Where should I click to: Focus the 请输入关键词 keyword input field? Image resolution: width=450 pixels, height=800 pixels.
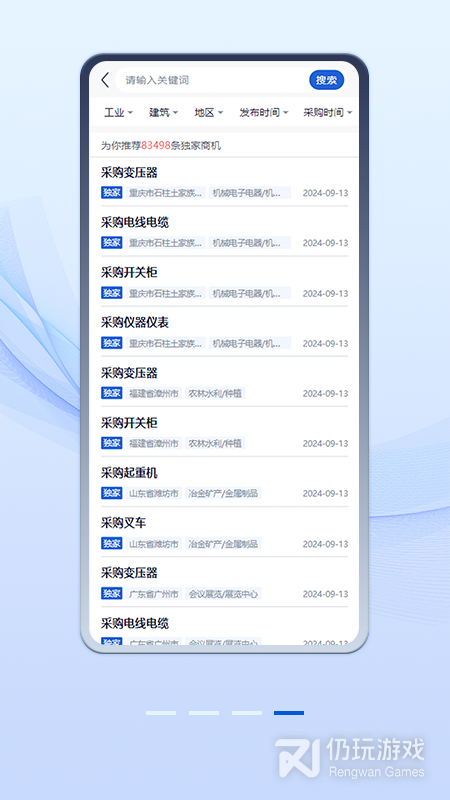tap(211, 80)
